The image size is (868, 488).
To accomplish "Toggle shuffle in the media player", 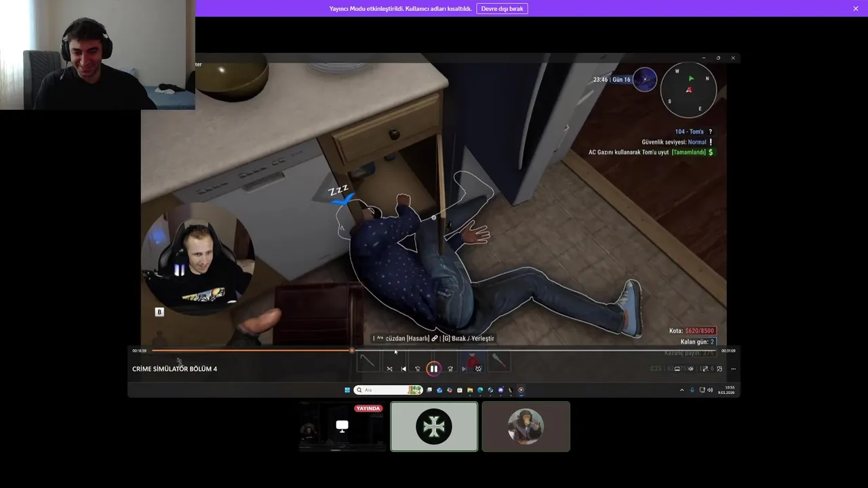I will pos(389,369).
